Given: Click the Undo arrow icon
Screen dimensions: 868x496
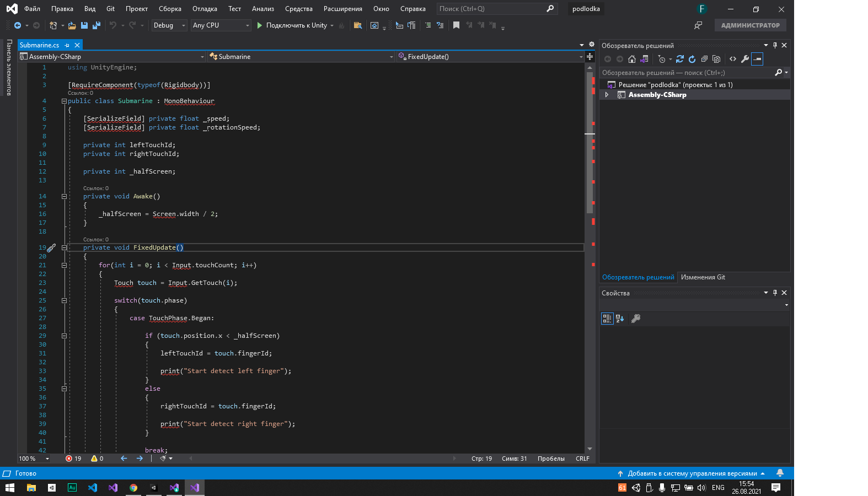Looking at the screenshot, I should [x=112, y=25].
